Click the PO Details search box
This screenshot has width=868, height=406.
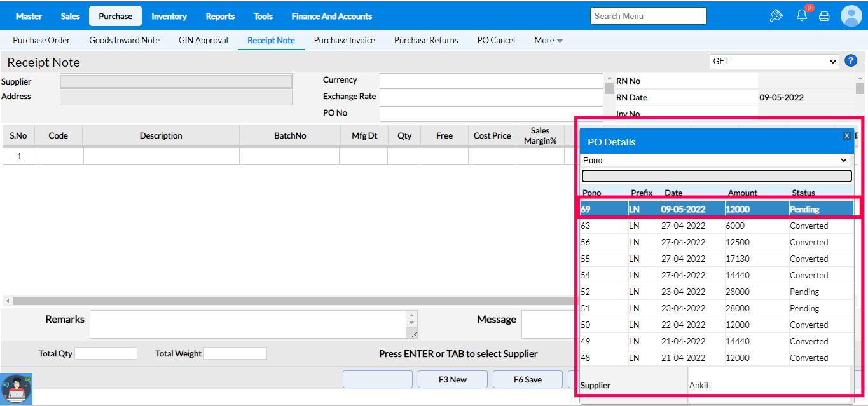coord(716,176)
